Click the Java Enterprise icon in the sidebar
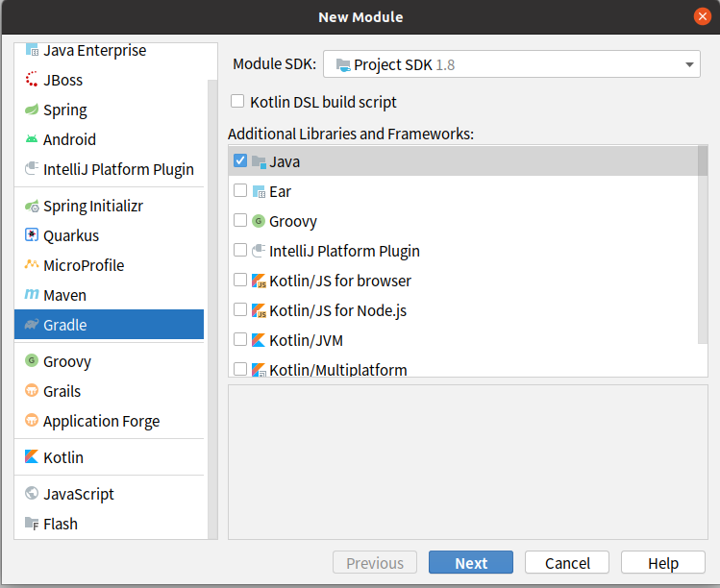Viewport: 720px width, 588px height. pyautogui.click(x=32, y=49)
